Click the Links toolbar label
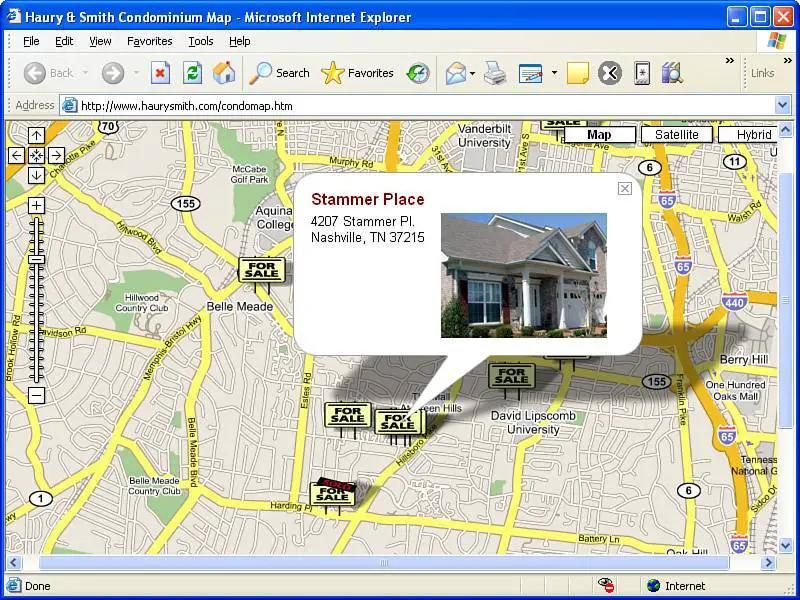 tap(762, 73)
